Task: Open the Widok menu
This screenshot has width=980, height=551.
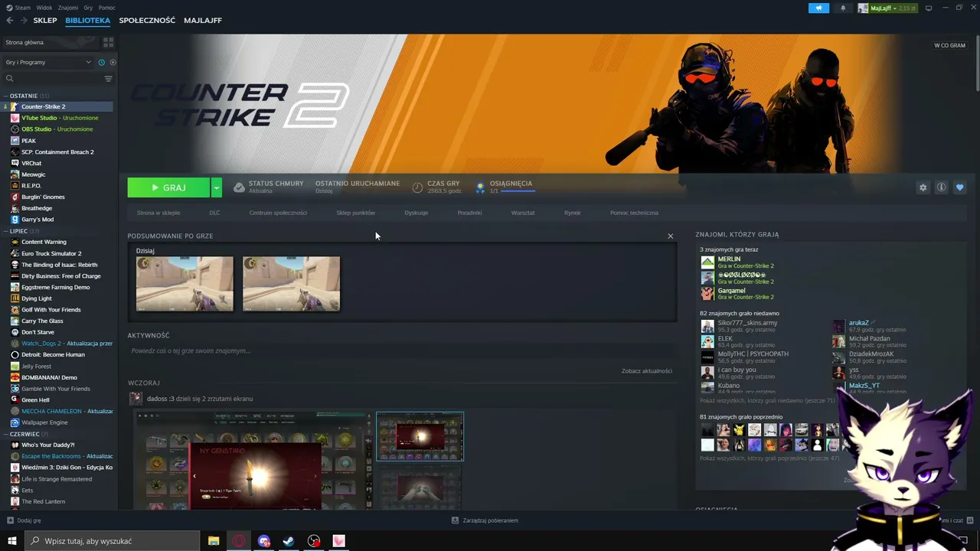Action: [44, 8]
